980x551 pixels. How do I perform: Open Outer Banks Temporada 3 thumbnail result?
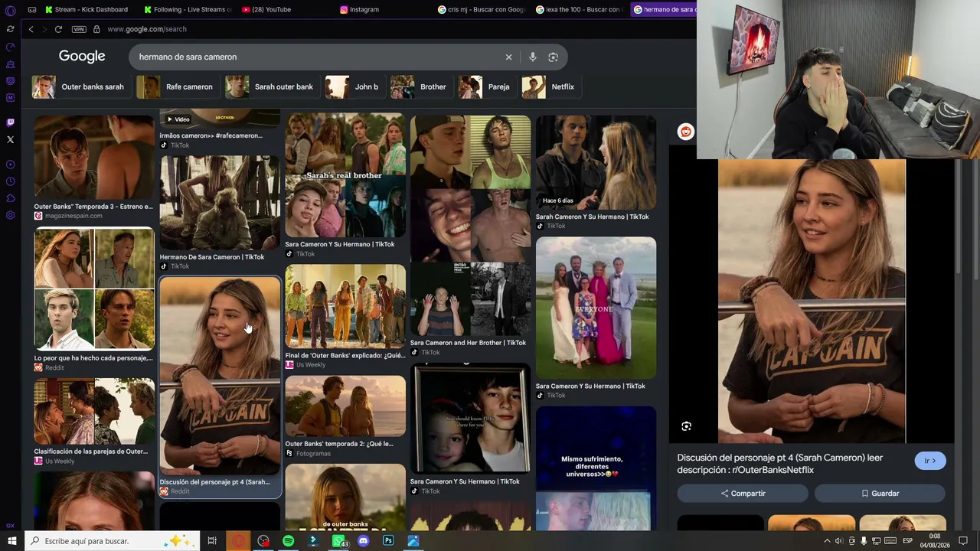point(94,157)
